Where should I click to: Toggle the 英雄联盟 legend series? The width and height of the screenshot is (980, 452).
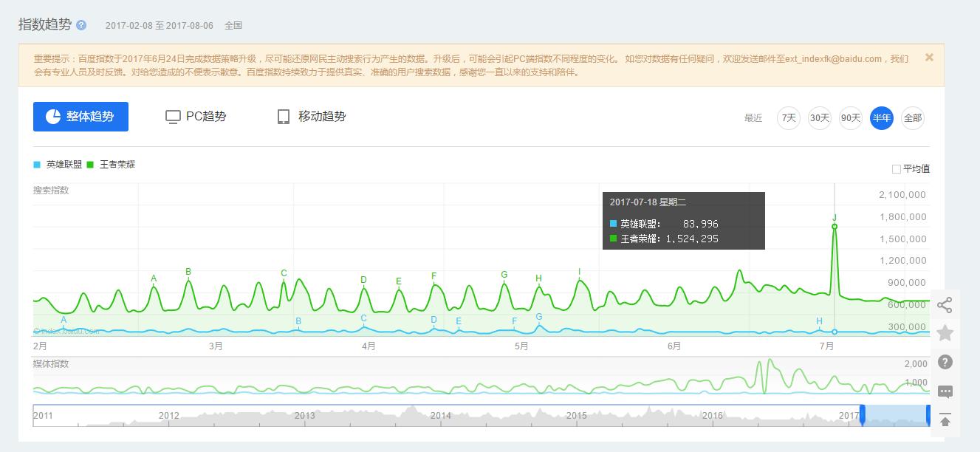58,165
